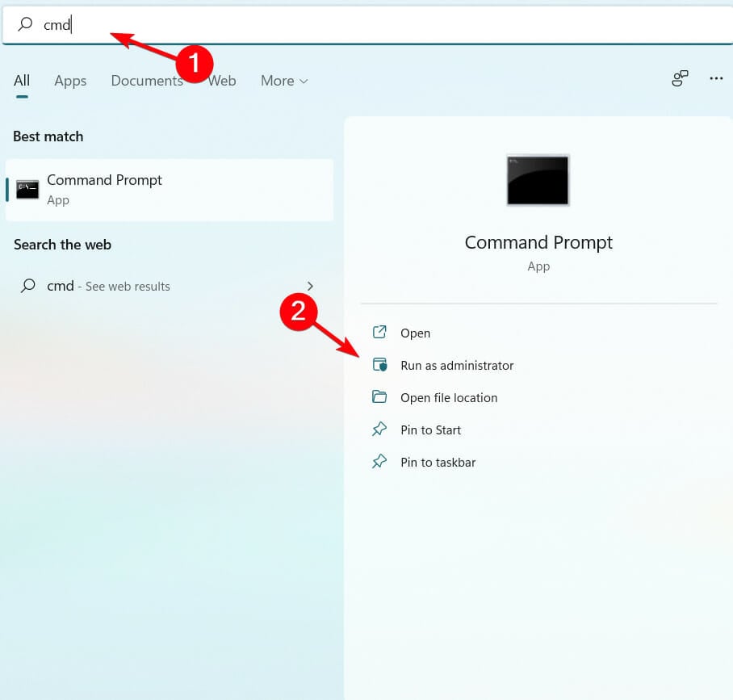733x700 pixels.
Task: Click the Open launch icon
Action: (379, 332)
